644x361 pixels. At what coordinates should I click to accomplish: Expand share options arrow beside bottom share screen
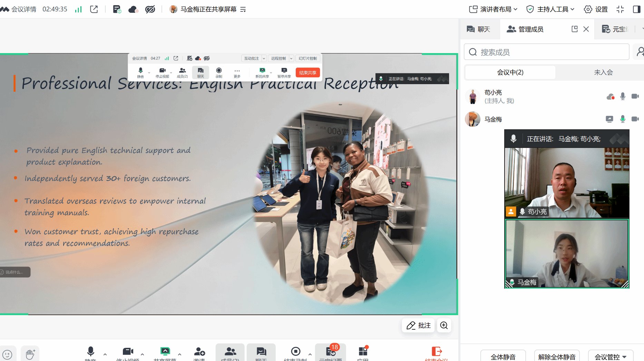tap(179, 354)
